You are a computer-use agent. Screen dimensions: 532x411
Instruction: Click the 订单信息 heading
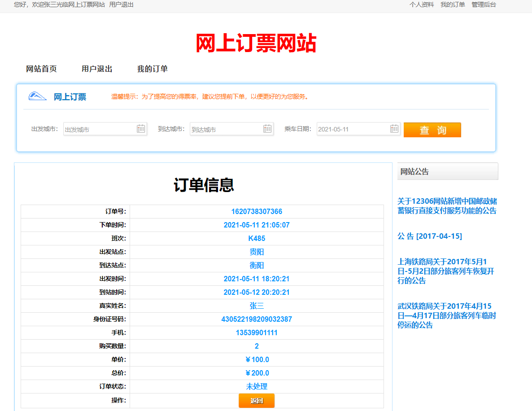point(204,185)
